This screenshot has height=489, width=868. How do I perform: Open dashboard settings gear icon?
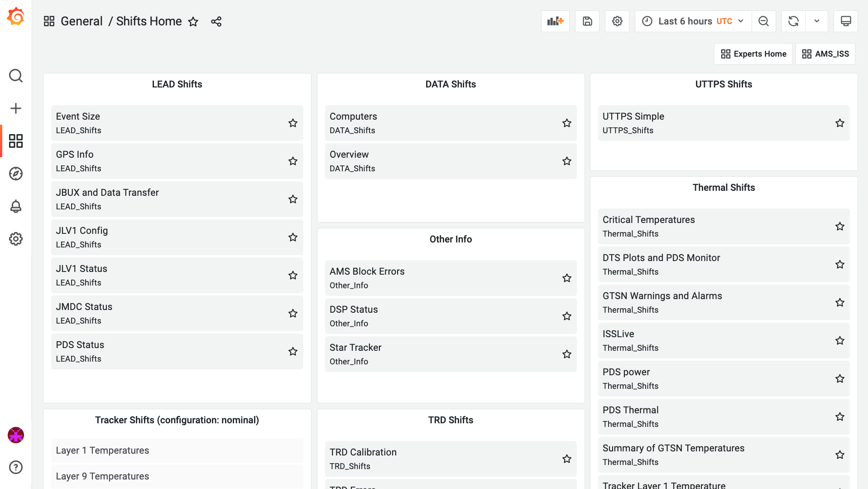[617, 21]
